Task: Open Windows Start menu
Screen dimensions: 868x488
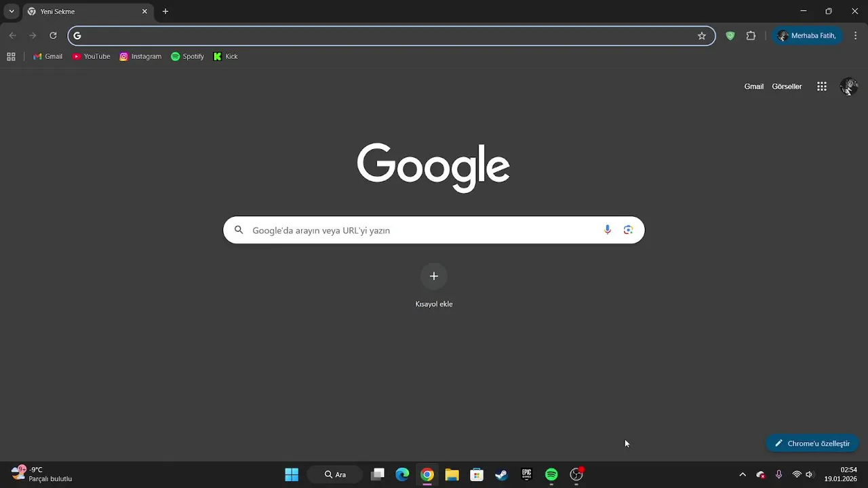Action: click(292, 474)
